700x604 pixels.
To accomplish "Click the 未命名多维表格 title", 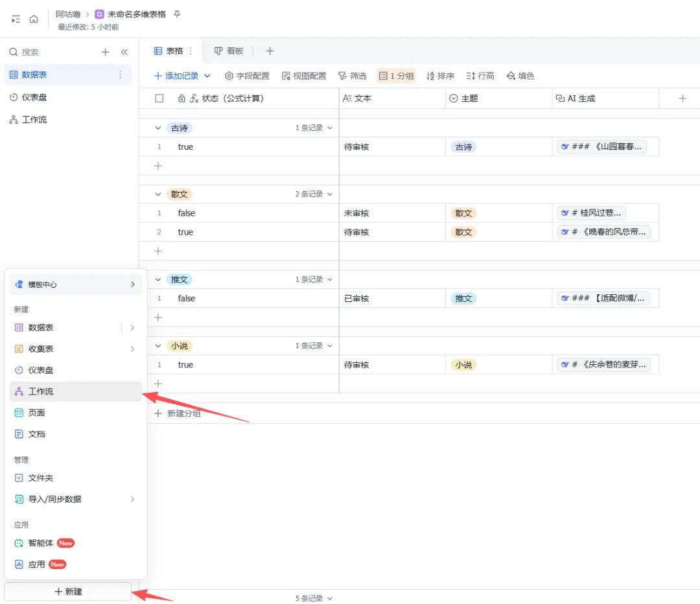I will 137,14.
